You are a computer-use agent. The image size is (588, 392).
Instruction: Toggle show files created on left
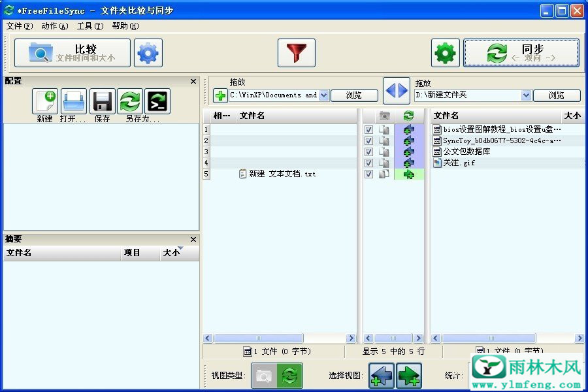tap(382, 376)
